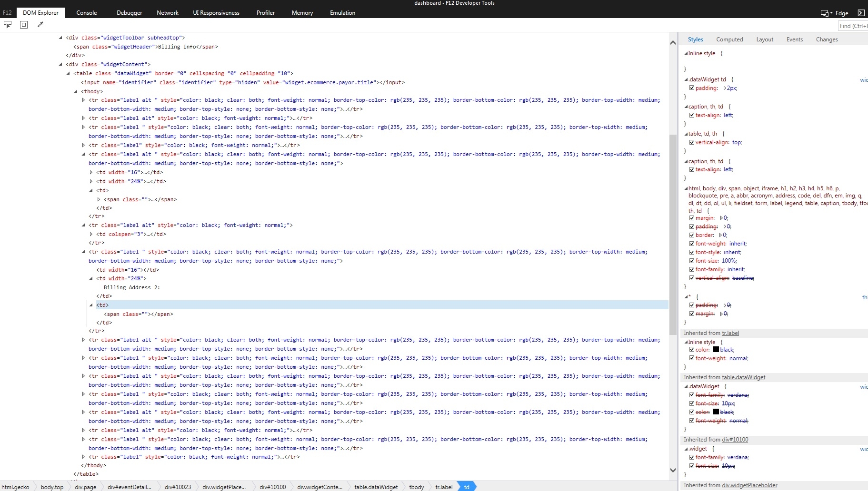868x491 pixels.
Task: Activate the Select element pointer tool
Action: pyautogui.click(x=8, y=25)
